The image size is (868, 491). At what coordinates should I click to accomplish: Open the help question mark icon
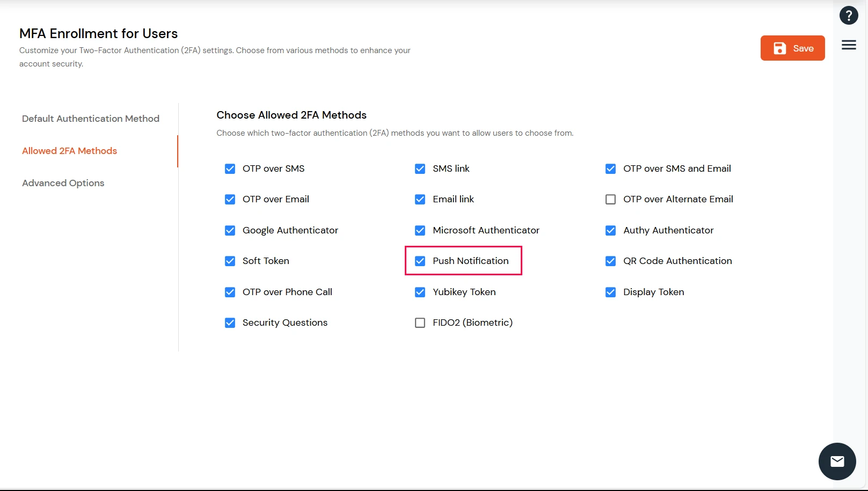849,15
